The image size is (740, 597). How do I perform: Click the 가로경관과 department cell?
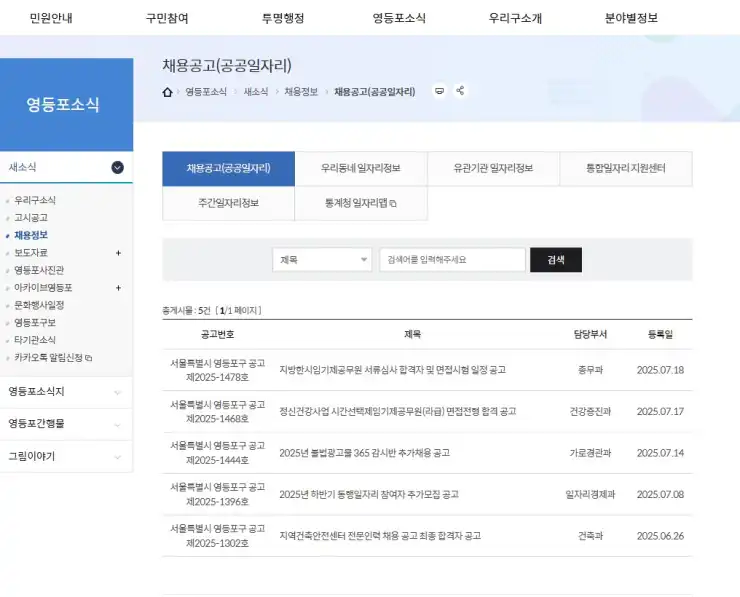click(590, 453)
